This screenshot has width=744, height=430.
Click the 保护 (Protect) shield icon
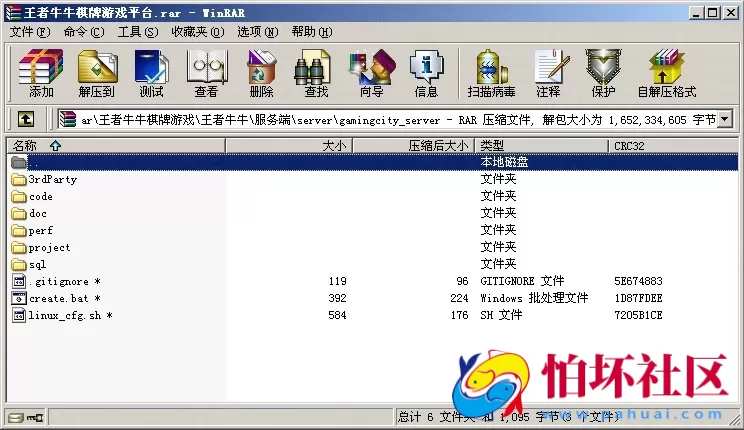pyautogui.click(x=603, y=67)
